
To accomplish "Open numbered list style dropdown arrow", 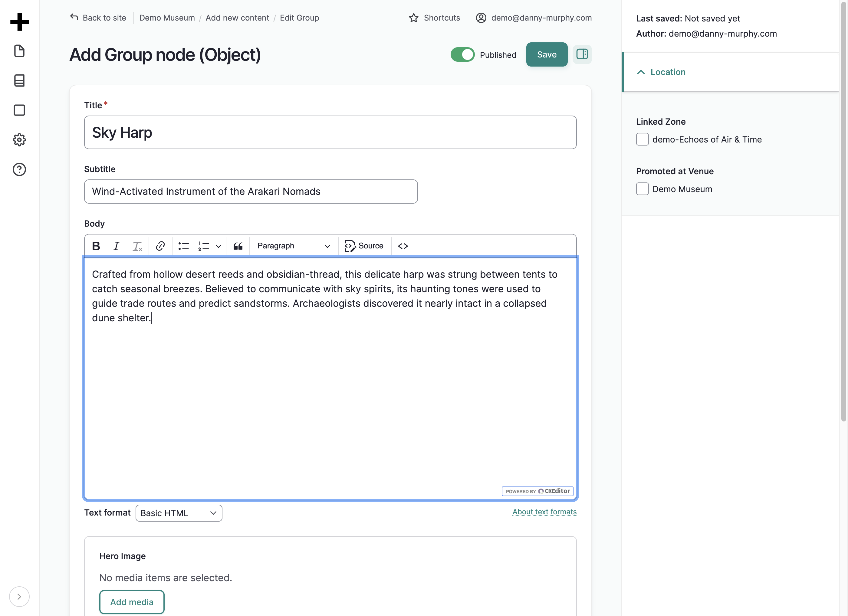I will click(x=219, y=246).
